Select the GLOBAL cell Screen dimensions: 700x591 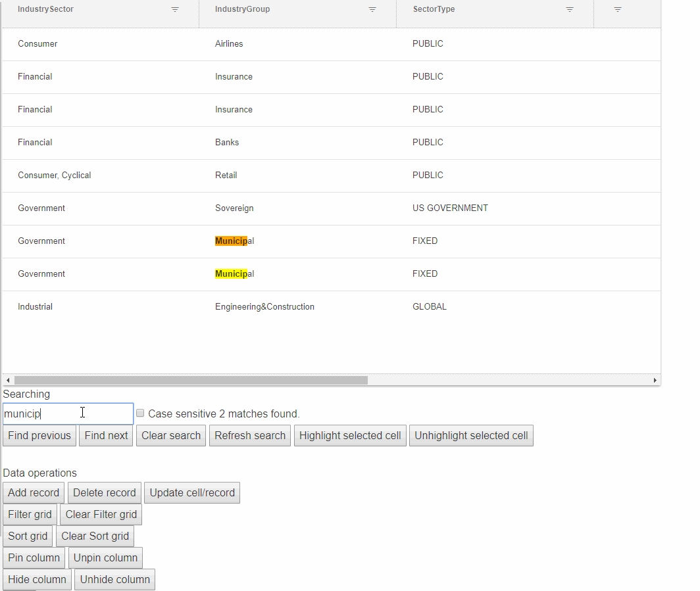pyautogui.click(x=495, y=307)
